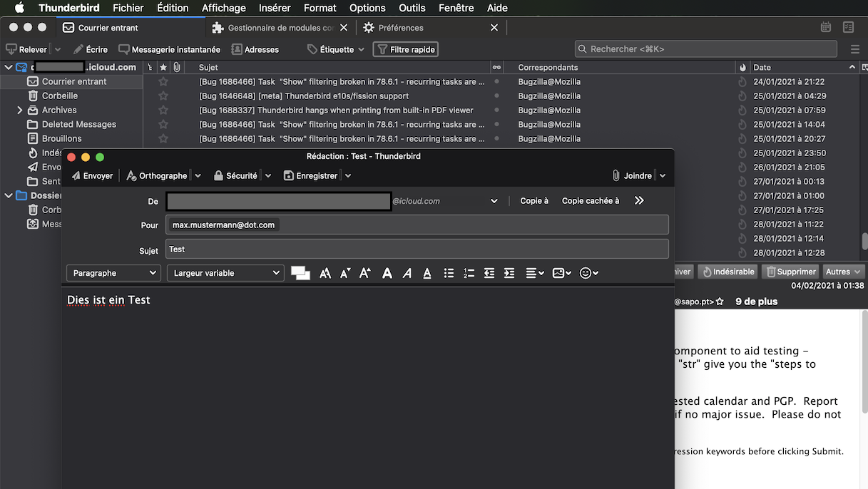The image size is (868, 489).
Task: Insert a numbered list
Action: 469,273
